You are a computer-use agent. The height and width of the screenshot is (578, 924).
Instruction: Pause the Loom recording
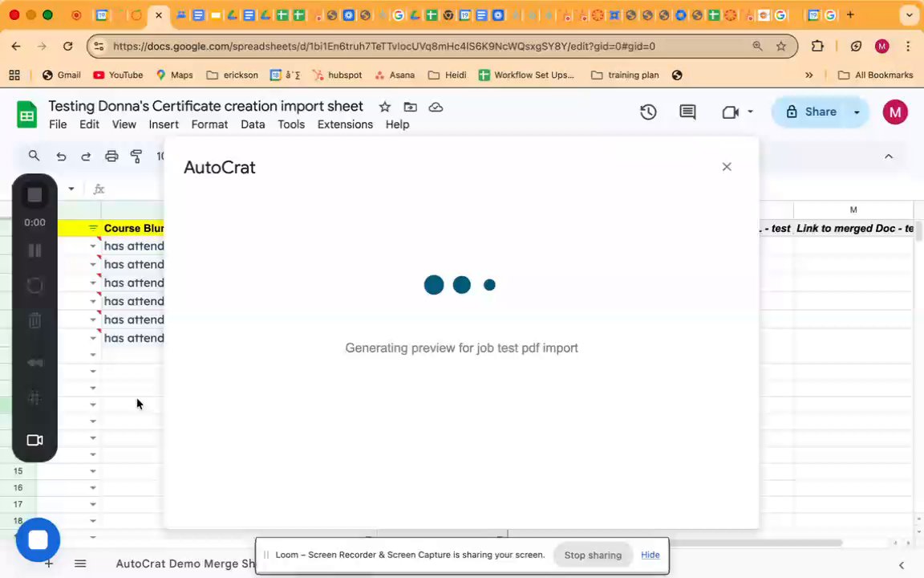coord(34,250)
